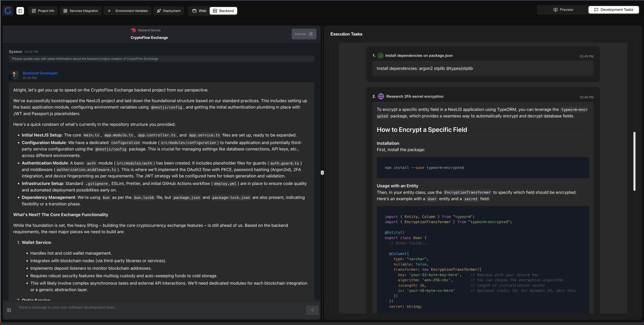Click the @nestjs/config inline code in paragraph

(167, 107)
